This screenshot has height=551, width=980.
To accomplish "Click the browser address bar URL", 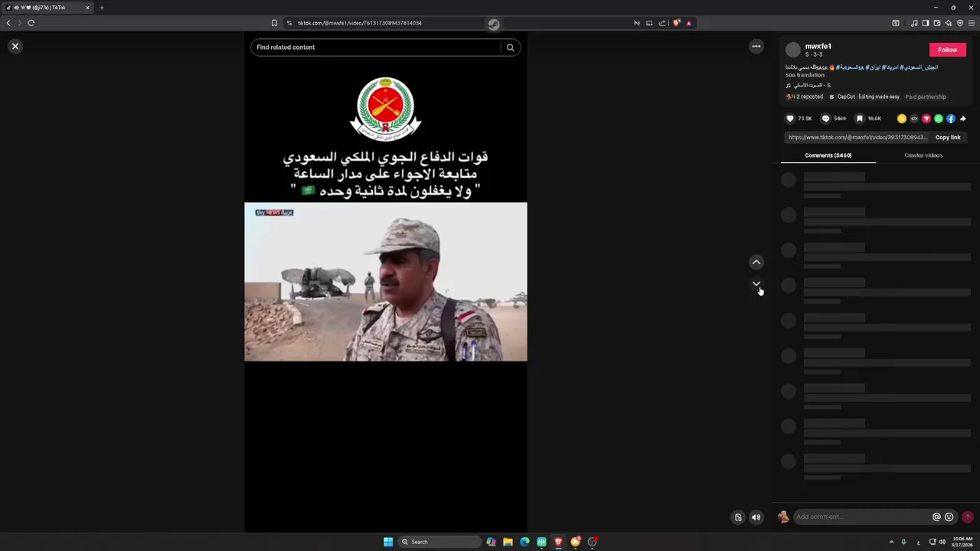I will (360, 23).
